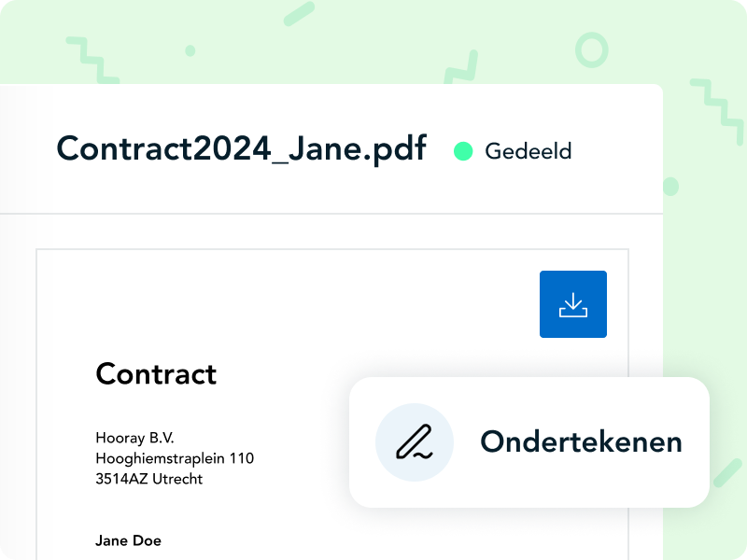
Task: Click the blue download button
Action: pos(572,304)
